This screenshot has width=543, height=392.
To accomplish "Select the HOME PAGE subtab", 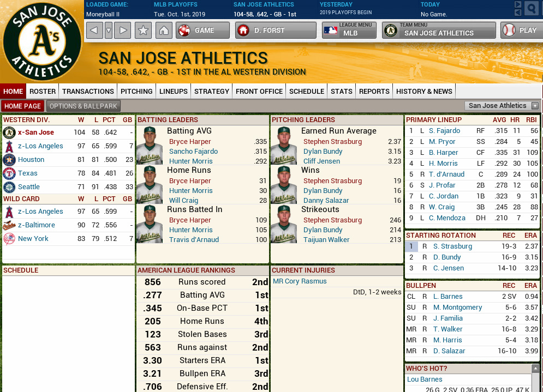I will (22, 106).
